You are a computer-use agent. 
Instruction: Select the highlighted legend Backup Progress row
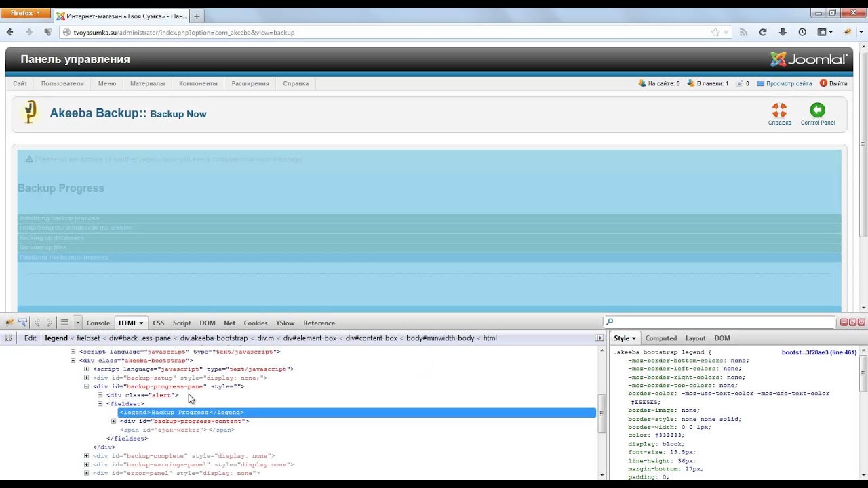(x=357, y=412)
